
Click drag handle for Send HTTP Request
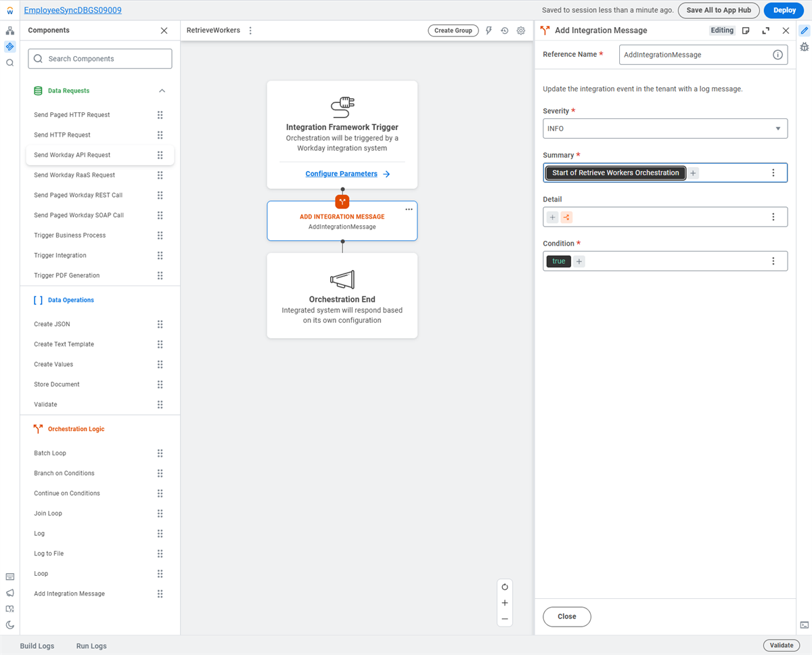160,135
